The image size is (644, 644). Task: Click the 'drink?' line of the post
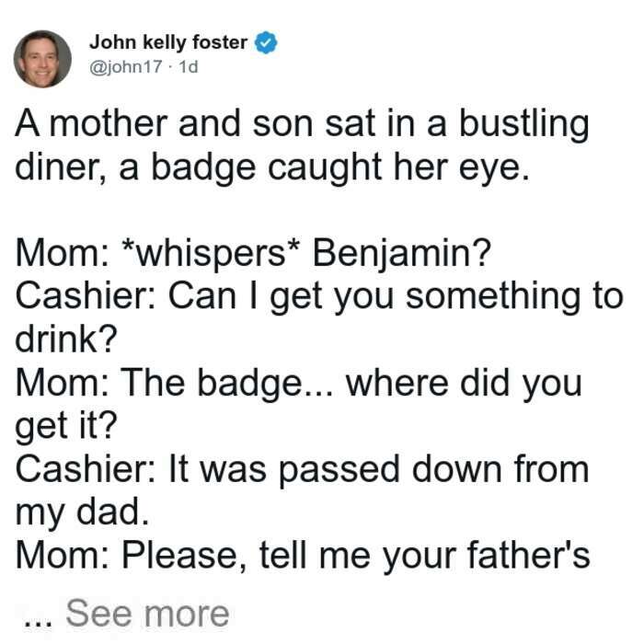click(x=66, y=339)
